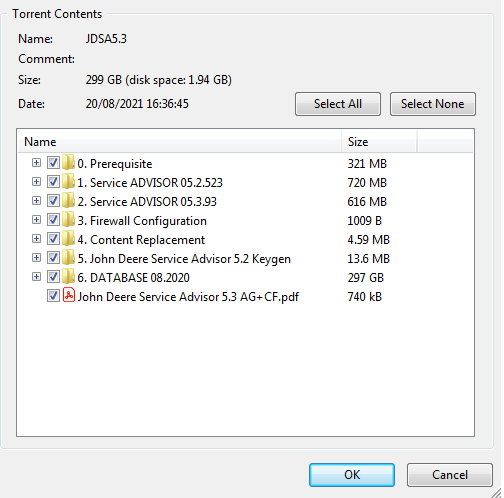Select '3. Firewall Configuration' row text
The width and height of the screenshot is (504, 498).
[x=142, y=221]
